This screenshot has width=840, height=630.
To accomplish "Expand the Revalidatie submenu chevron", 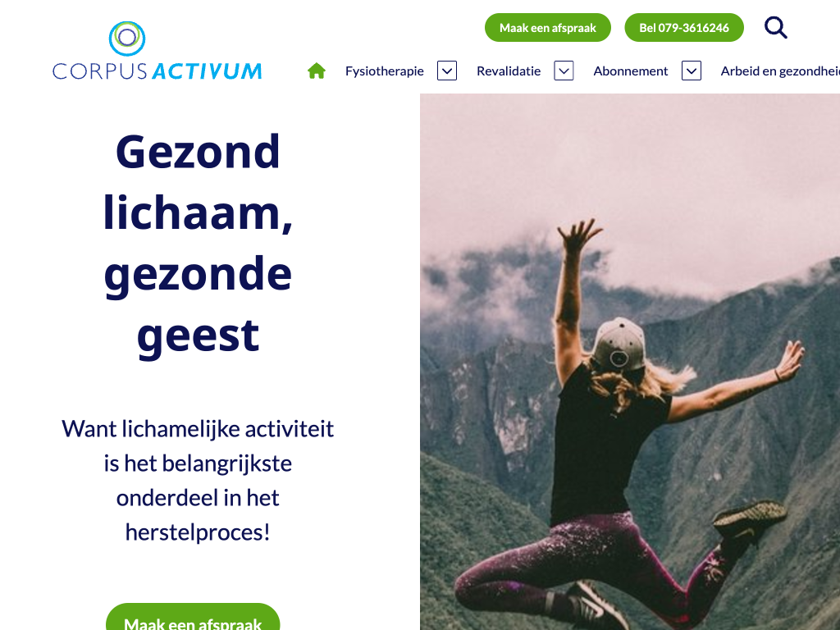I will point(564,71).
